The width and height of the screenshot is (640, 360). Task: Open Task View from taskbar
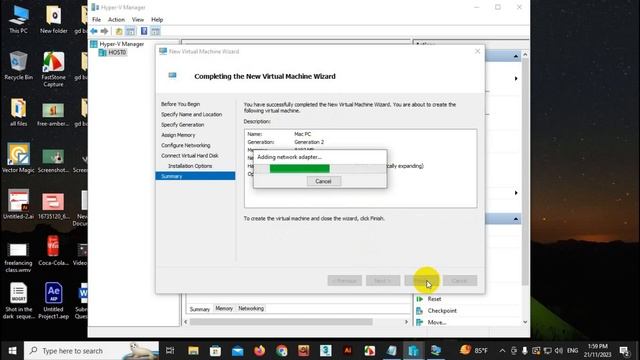(170, 351)
